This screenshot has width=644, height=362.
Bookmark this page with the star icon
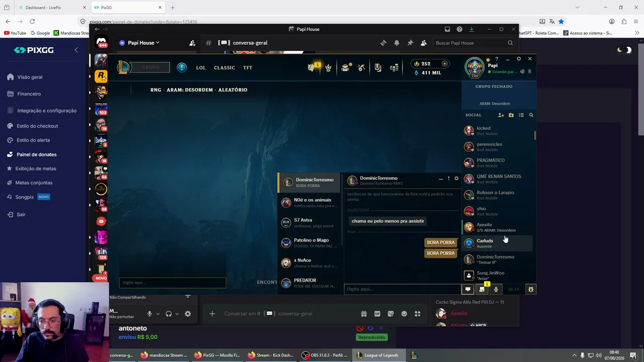[561, 22]
